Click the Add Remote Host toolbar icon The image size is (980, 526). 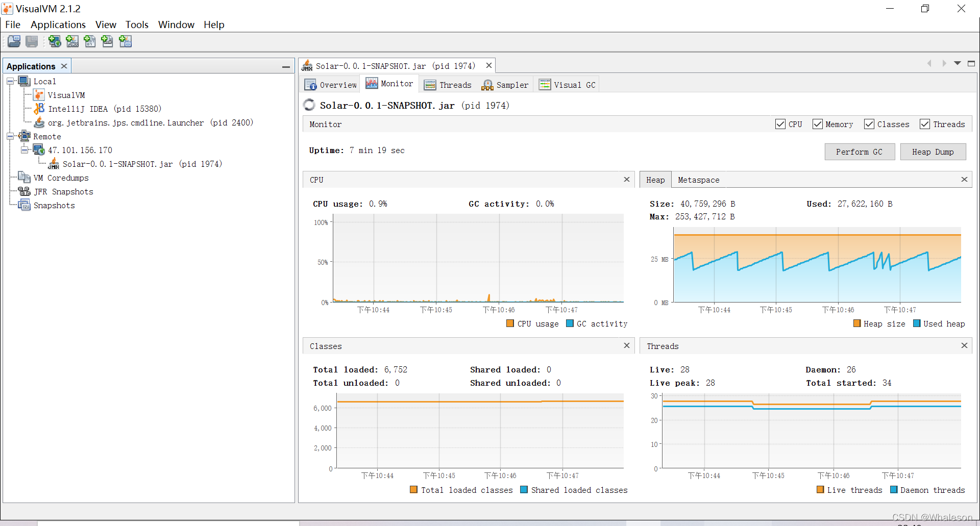(x=55, y=41)
